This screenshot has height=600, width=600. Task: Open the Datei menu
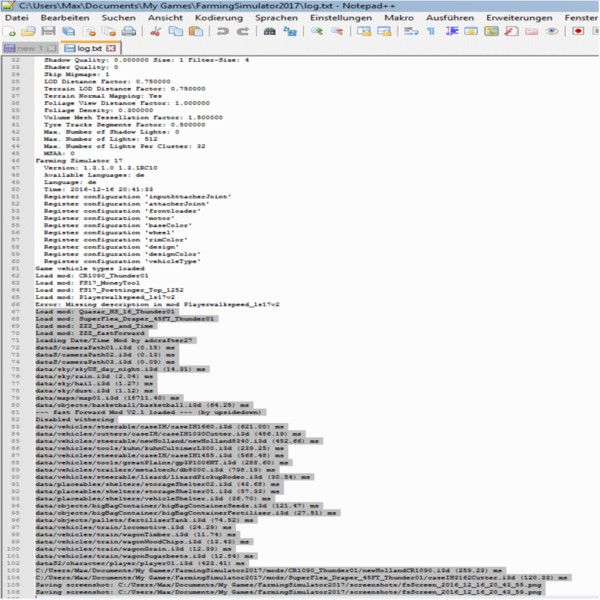coord(17,18)
